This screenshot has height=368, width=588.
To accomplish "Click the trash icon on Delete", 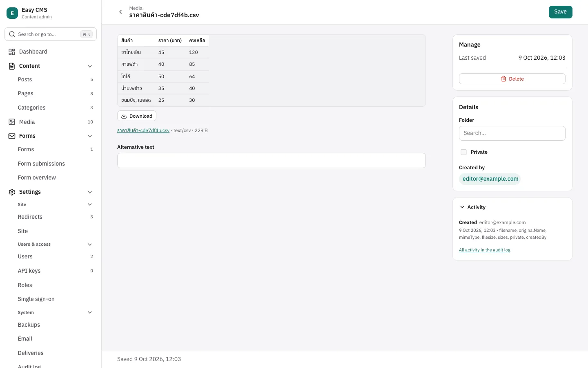I will click(503, 79).
